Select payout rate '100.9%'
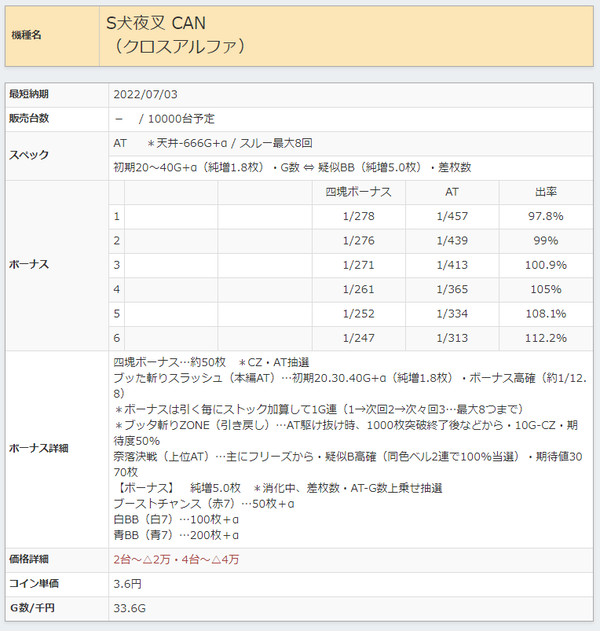 [546, 265]
